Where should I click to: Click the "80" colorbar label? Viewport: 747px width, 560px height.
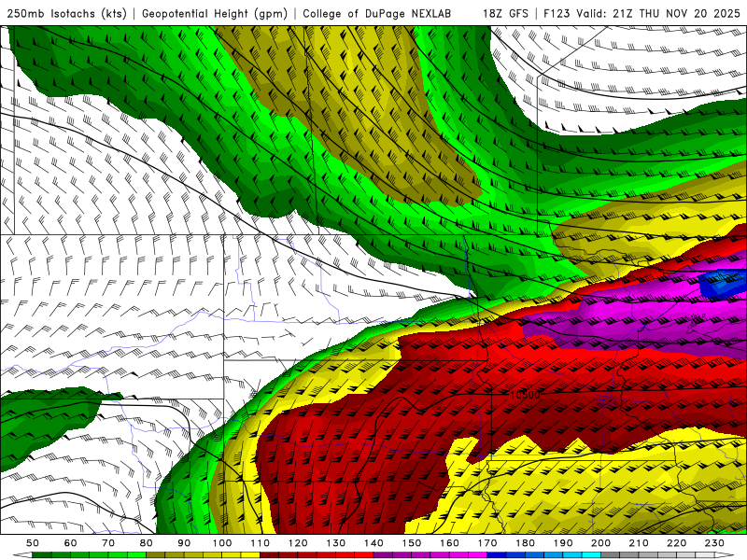(147, 543)
